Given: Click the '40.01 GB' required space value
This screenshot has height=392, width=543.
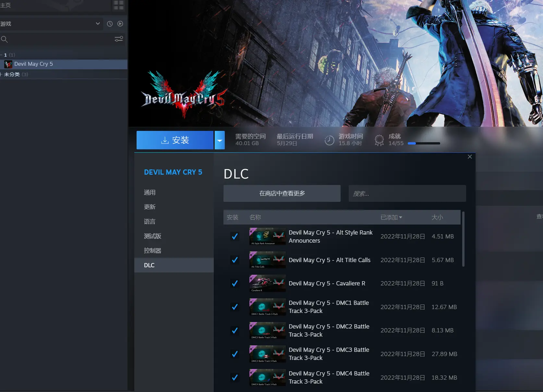Looking at the screenshot, I should click(247, 143).
